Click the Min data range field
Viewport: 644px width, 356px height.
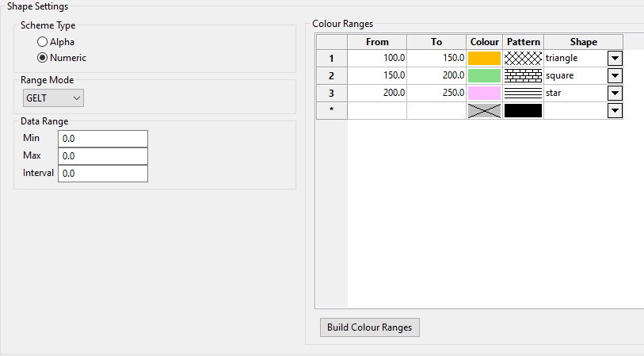(x=103, y=139)
